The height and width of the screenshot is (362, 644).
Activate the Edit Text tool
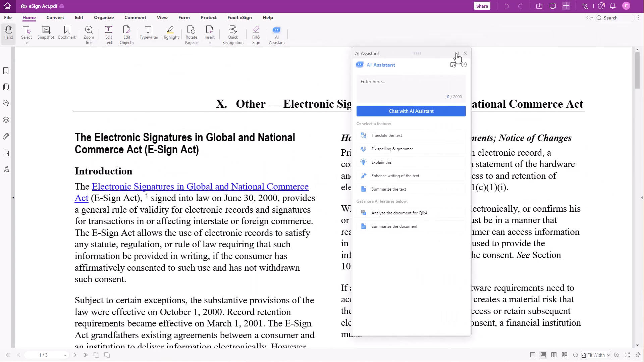point(108,35)
